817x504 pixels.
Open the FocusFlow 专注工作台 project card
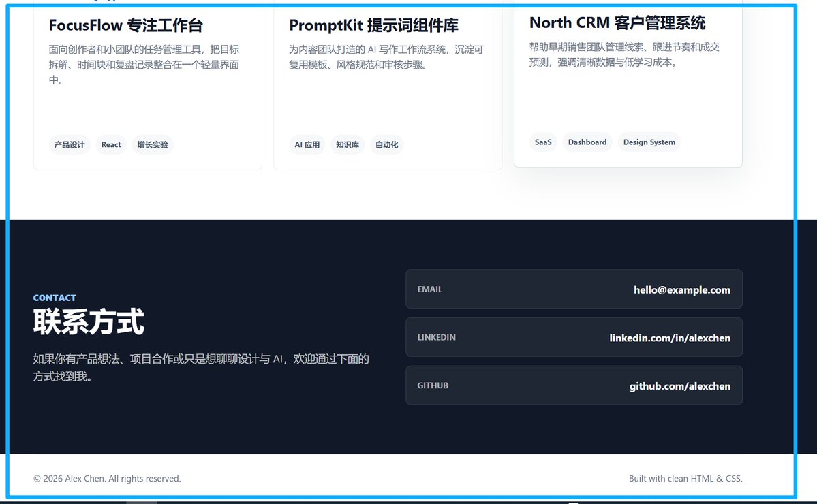coord(147,85)
